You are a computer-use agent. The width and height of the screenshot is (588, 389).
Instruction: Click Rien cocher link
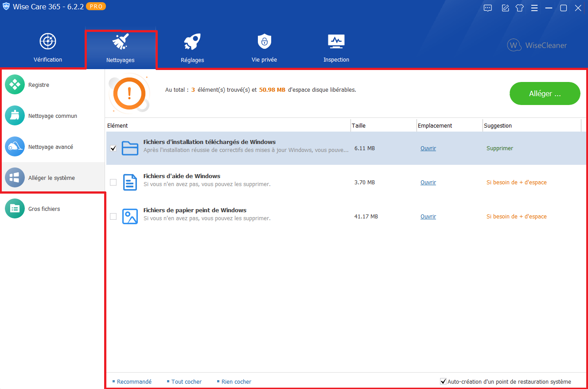[236, 382]
